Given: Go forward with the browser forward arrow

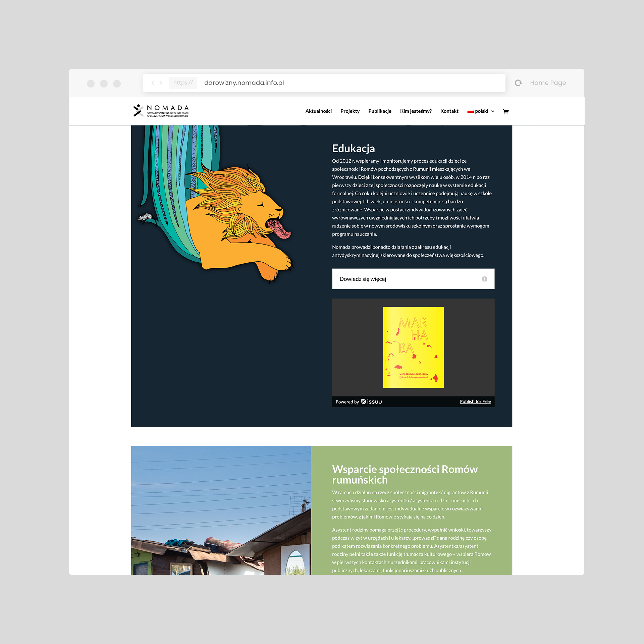Looking at the screenshot, I should point(161,83).
